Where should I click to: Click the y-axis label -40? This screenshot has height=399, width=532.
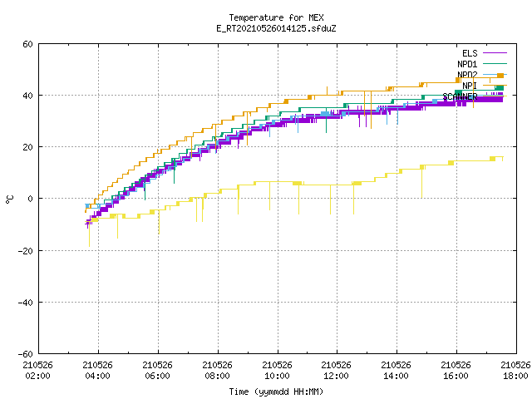pyautogui.click(x=26, y=303)
